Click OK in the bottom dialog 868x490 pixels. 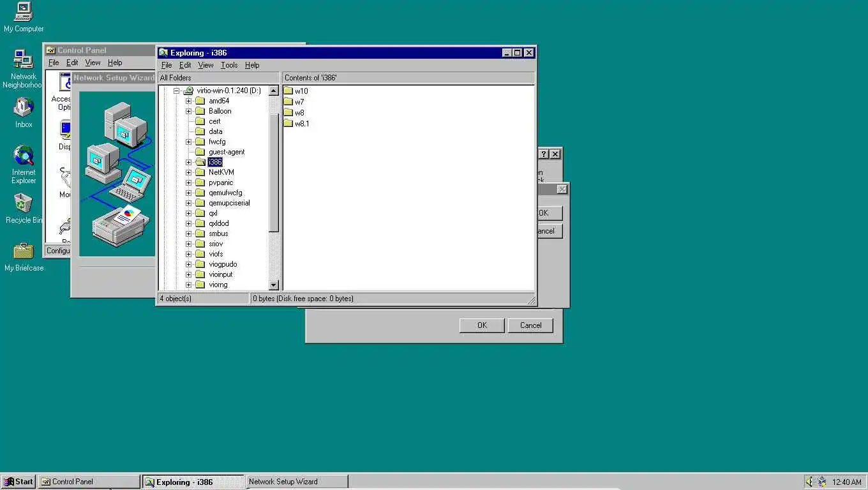(x=482, y=325)
